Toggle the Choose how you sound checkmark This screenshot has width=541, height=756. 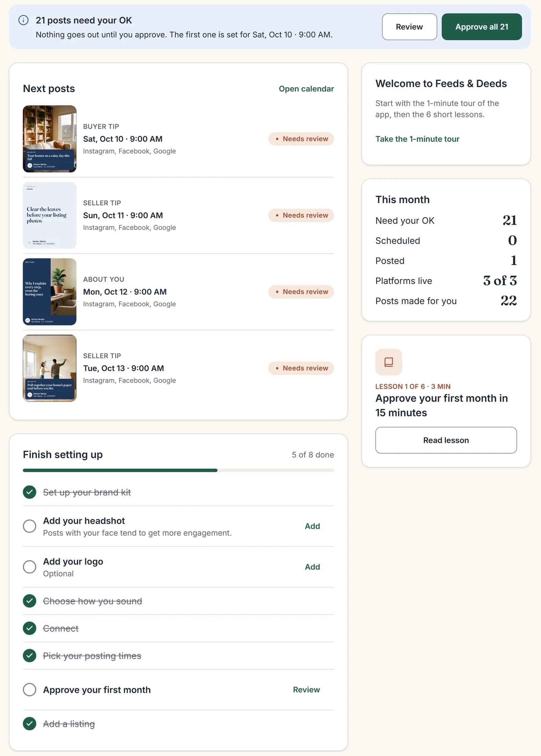(x=30, y=601)
